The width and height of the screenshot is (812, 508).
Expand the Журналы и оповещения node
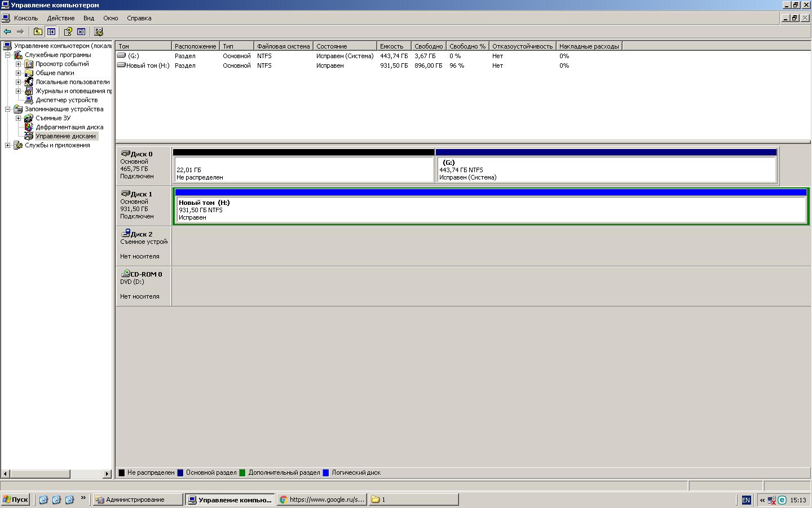(x=18, y=91)
